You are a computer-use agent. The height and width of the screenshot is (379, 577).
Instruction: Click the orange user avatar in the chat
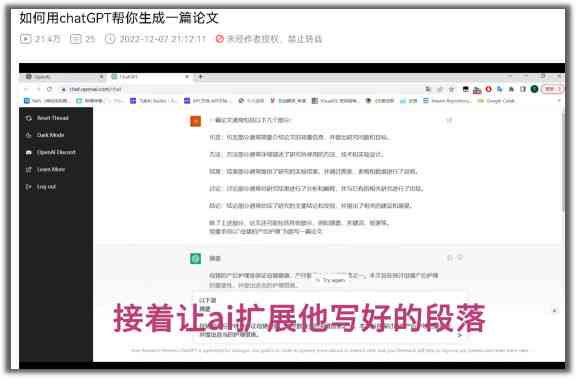point(195,121)
